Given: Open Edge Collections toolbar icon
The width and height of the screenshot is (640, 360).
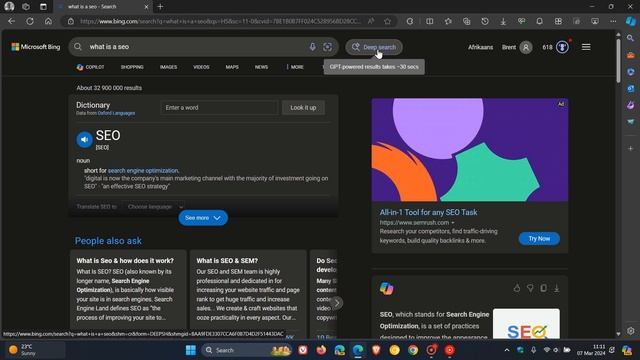Looking at the screenshot, I should click(467, 21).
